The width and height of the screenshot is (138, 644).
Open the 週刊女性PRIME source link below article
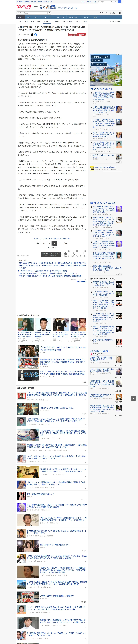point(81,282)
